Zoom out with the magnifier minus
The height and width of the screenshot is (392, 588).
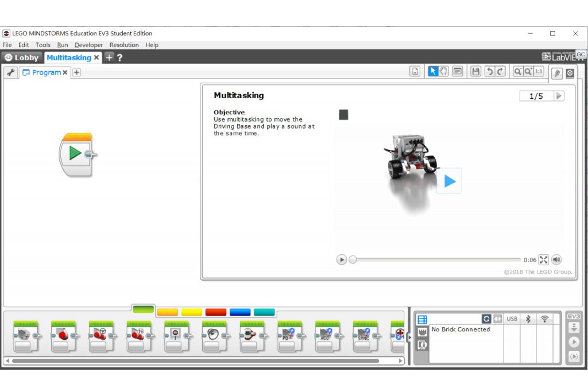point(518,71)
